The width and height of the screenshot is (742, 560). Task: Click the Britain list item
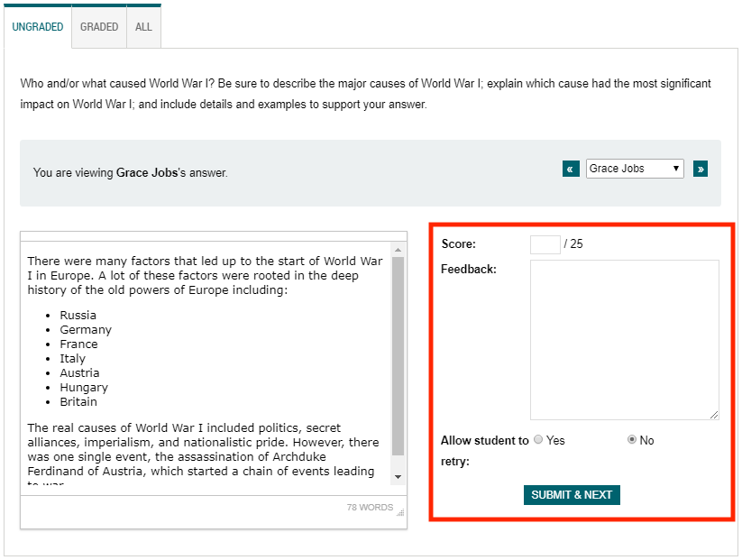[x=78, y=402]
